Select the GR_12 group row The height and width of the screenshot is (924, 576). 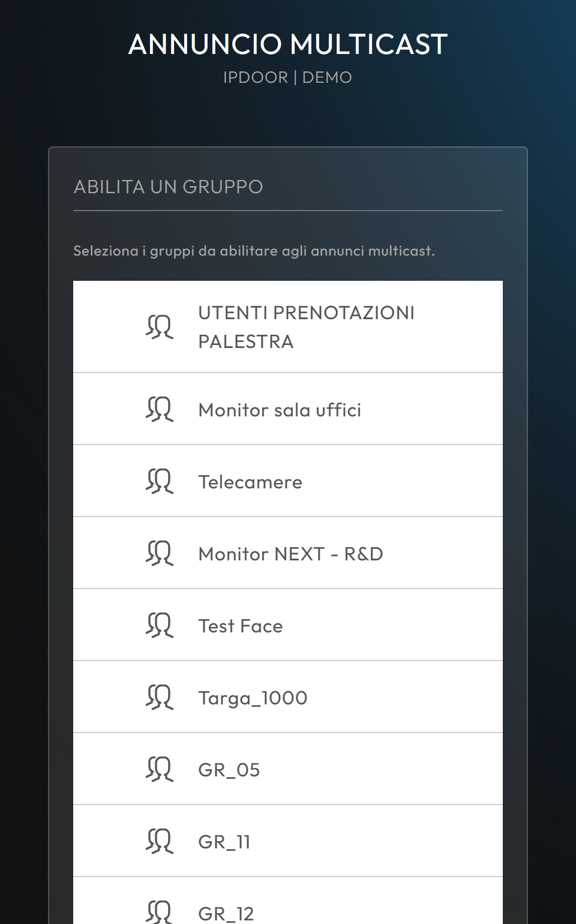click(x=288, y=901)
